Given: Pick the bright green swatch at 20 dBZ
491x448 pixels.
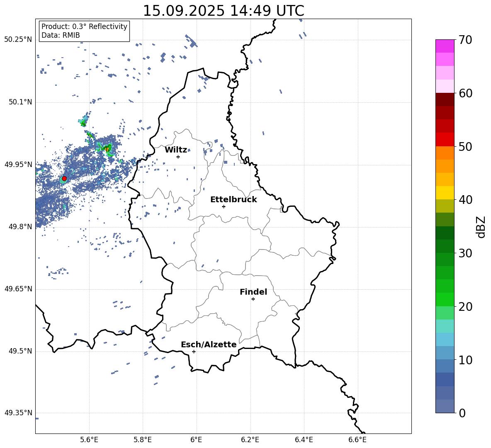Looking at the screenshot, I should click(x=445, y=299).
